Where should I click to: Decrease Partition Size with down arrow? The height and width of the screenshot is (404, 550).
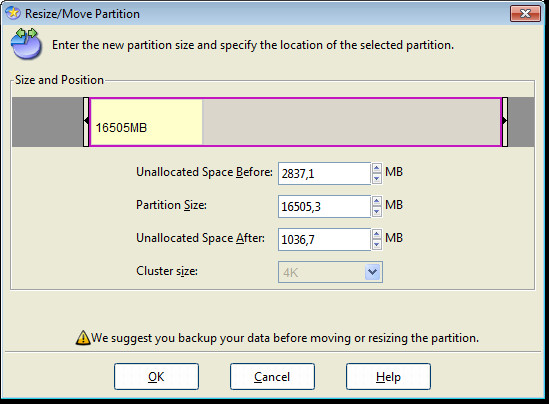[x=377, y=211]
